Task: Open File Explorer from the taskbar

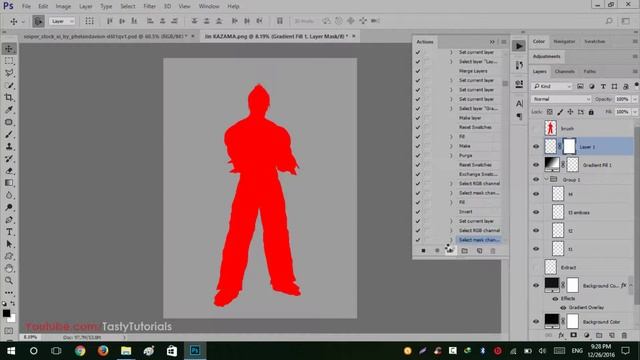Action: (126, 351)
